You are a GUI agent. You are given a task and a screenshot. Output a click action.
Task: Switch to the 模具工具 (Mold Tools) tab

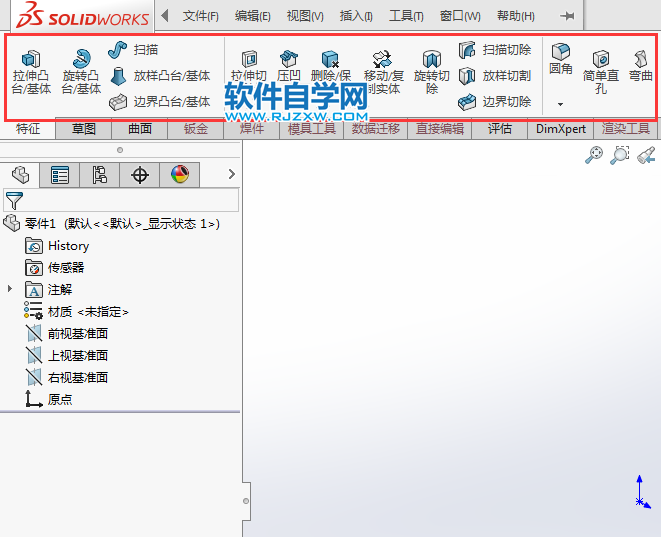point(312,129)
